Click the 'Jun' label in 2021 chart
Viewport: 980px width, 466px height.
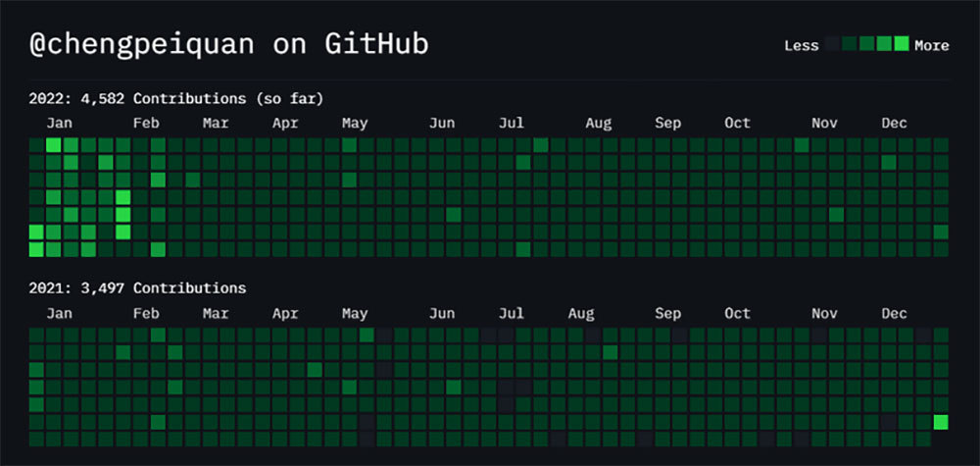pyautogui.click(x=442, y=313)
